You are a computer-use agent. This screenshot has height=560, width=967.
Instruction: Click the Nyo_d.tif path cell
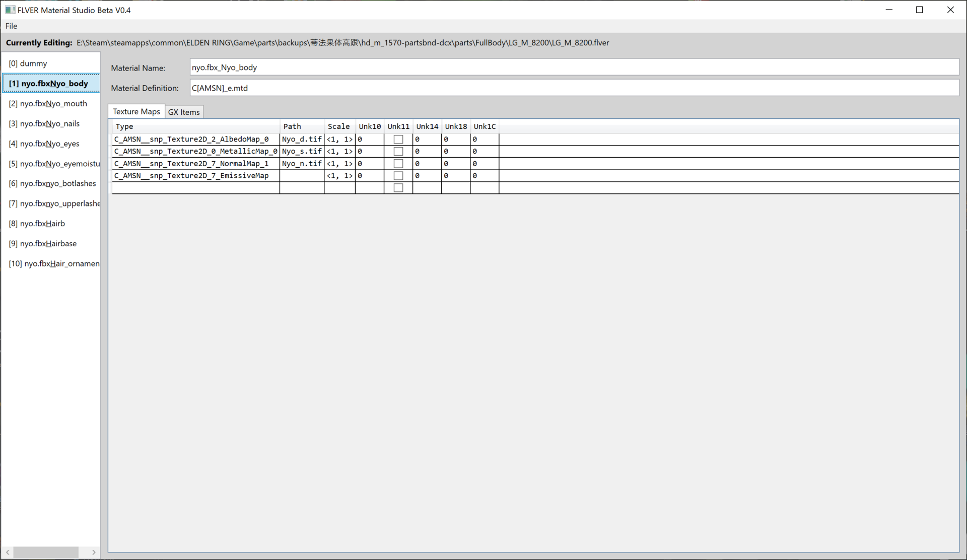point(302,139)
